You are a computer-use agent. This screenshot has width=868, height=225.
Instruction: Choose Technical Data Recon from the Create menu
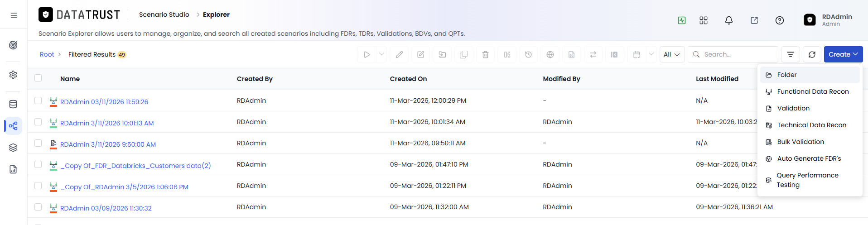810,125
